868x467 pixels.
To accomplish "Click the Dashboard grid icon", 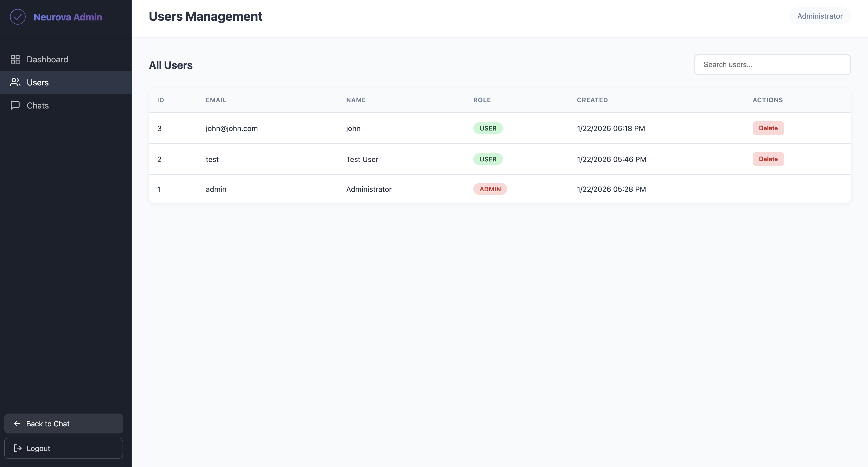I will (x=15, y=59).
